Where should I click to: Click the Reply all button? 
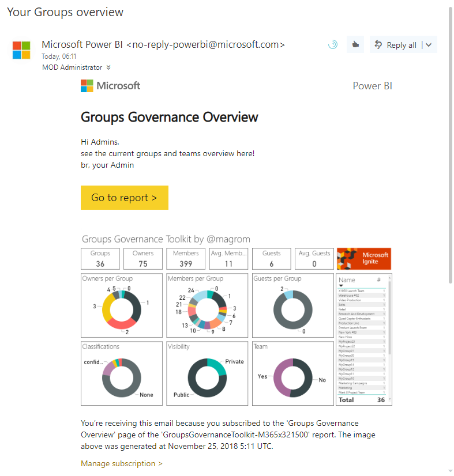pyautogui.click(x=396, y=45)
